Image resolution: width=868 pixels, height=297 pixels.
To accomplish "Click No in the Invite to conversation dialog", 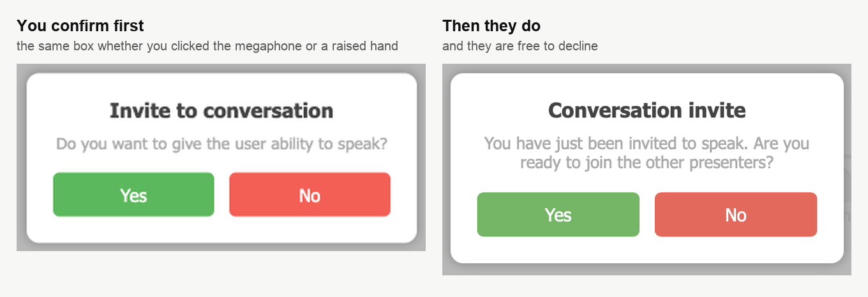I will pyautogui.click(x=310, y=194).
